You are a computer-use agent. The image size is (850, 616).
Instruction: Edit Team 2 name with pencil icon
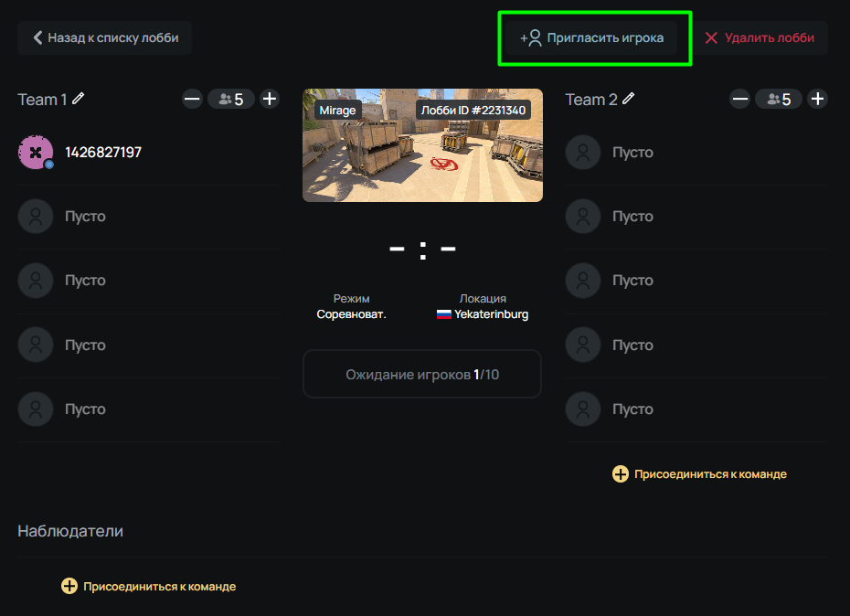pos(628,99)
